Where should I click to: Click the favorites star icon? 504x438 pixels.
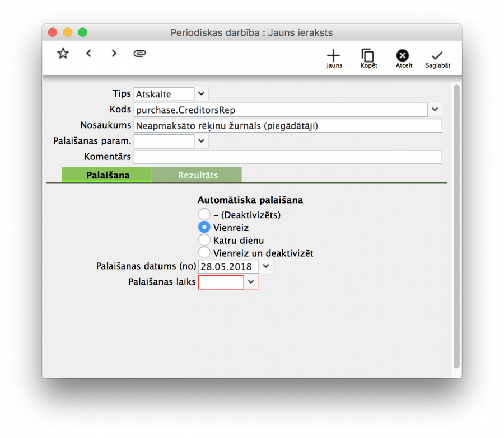pyautogui.click(x=63, y=53)
